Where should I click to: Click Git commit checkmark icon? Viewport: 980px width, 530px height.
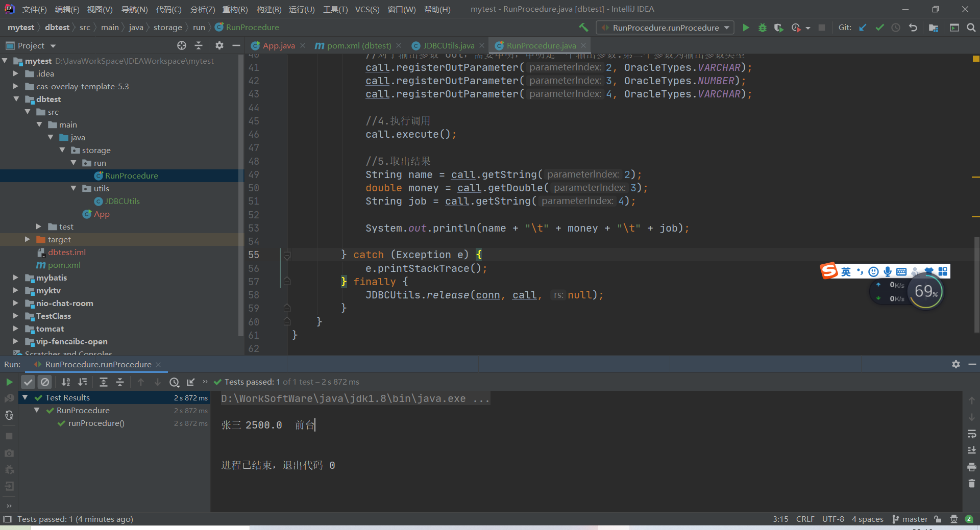879,28
